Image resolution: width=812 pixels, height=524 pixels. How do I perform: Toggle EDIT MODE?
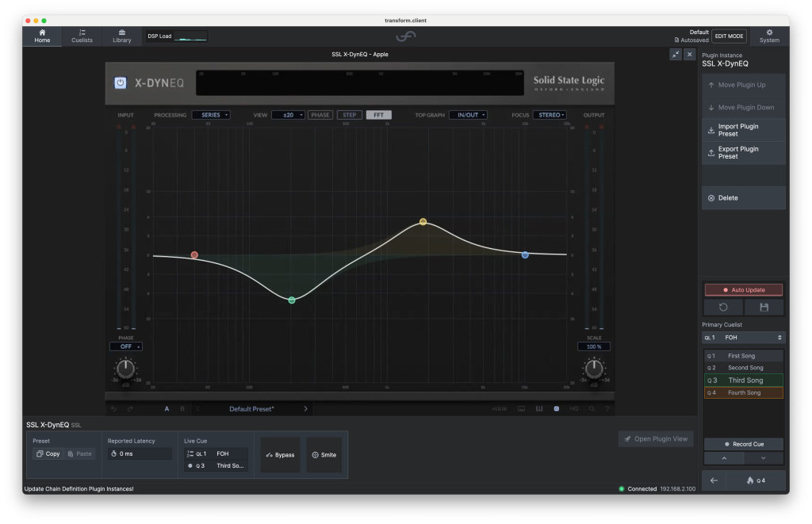[x=730, y=36]
